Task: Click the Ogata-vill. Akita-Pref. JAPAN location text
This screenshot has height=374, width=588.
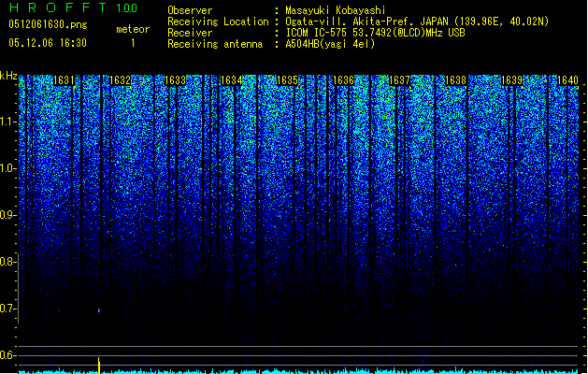Action: (417, 22)
